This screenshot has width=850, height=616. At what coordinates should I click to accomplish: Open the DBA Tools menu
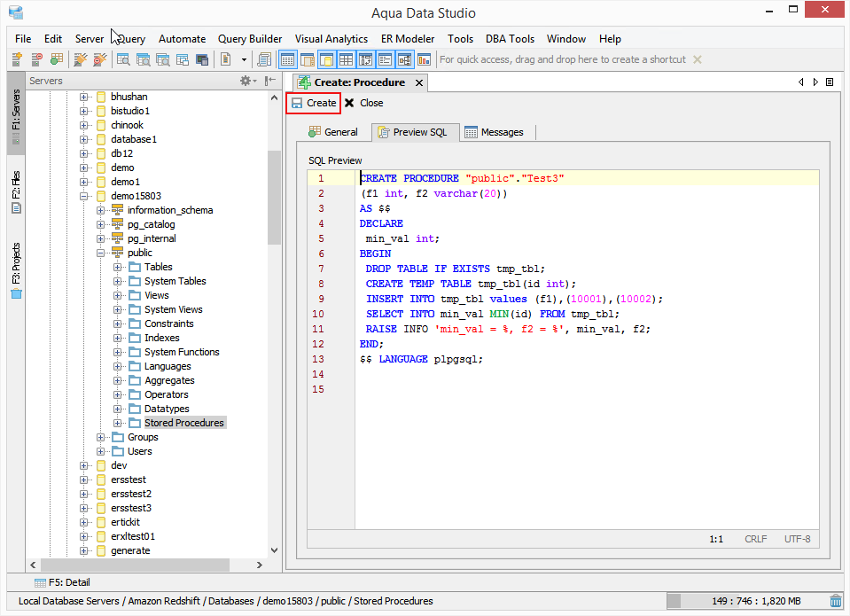510,39
